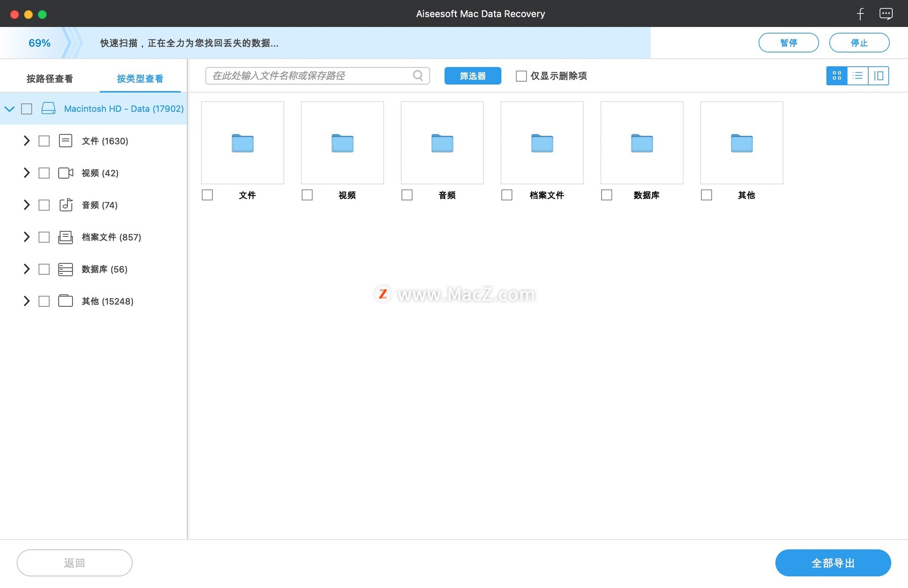Open the 文件 folder thumbnail
Screen dimensions: 908x588
(x=243, y=143)
